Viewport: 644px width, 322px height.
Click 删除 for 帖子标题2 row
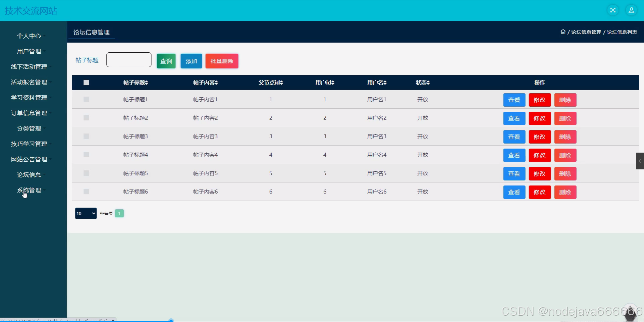(565, 118)
